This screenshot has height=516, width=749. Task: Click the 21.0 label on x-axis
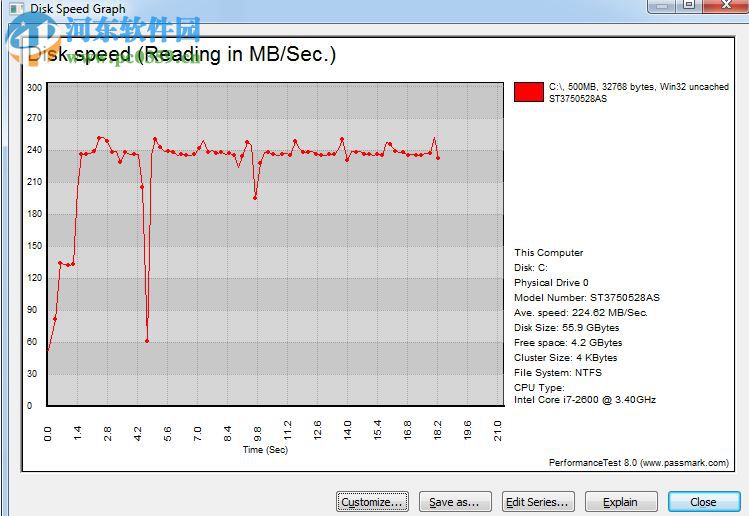coord(497,430)
